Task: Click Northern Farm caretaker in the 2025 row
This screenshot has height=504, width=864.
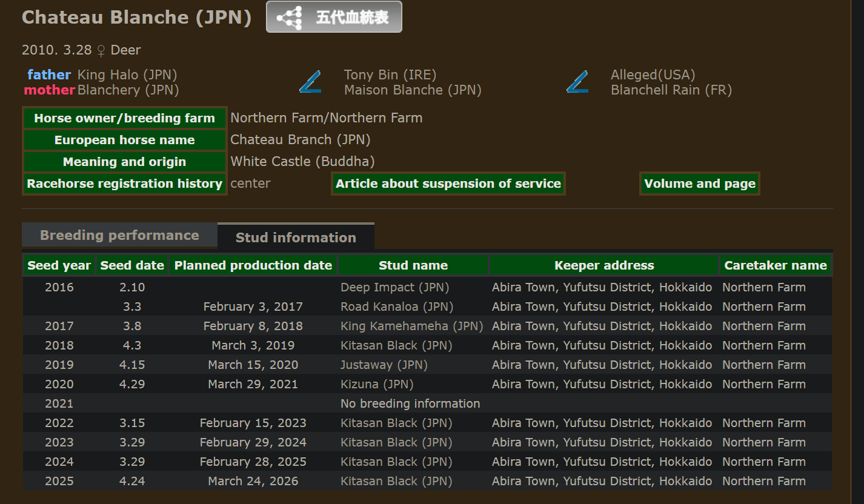Action: 764,481
